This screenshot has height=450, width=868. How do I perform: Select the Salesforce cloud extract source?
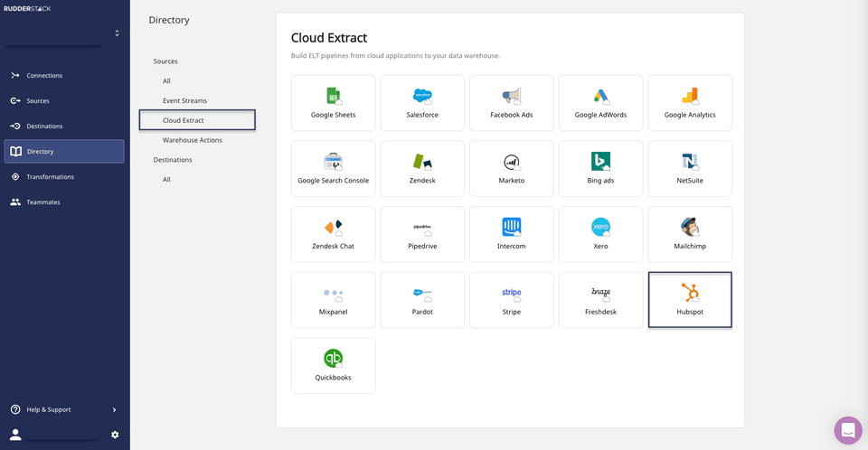pyautogui.click(x=422, y=103)
